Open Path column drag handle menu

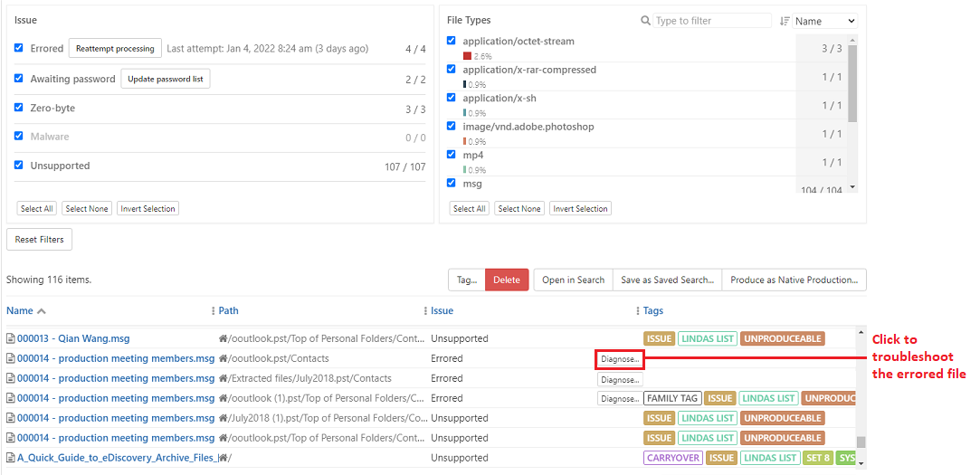click(214, 310)
